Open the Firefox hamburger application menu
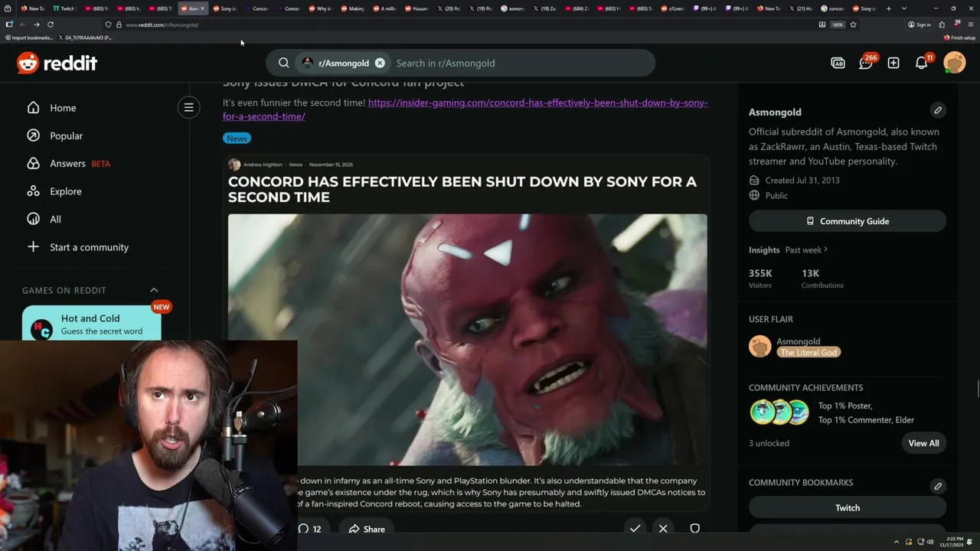The height and width of the screenshot is (551, 980). 970,24
